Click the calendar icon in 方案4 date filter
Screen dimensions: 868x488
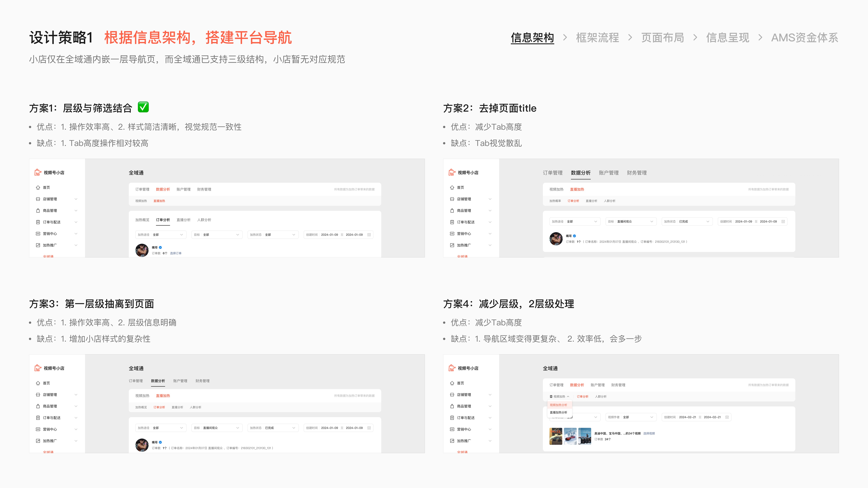point(727,417)
